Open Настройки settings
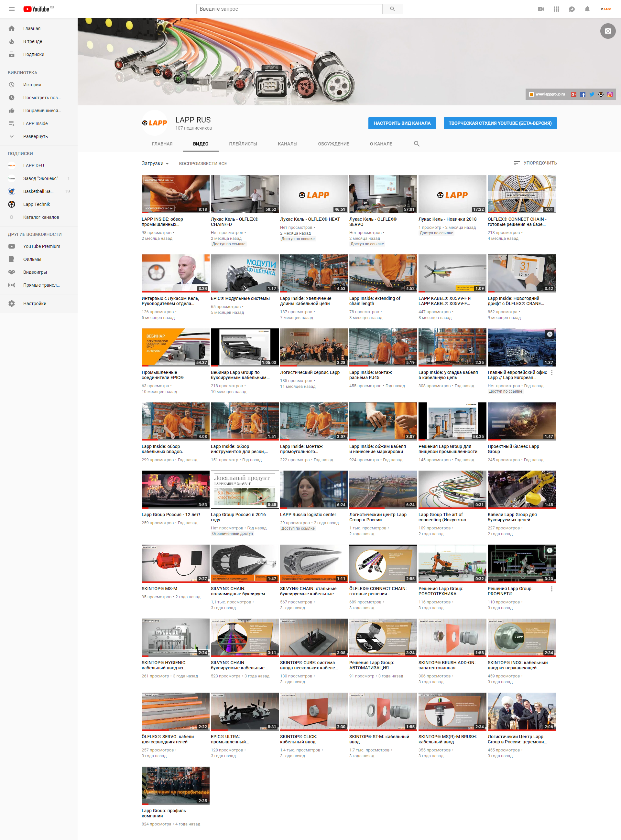621x840 pixels. (x=39, y=303)
